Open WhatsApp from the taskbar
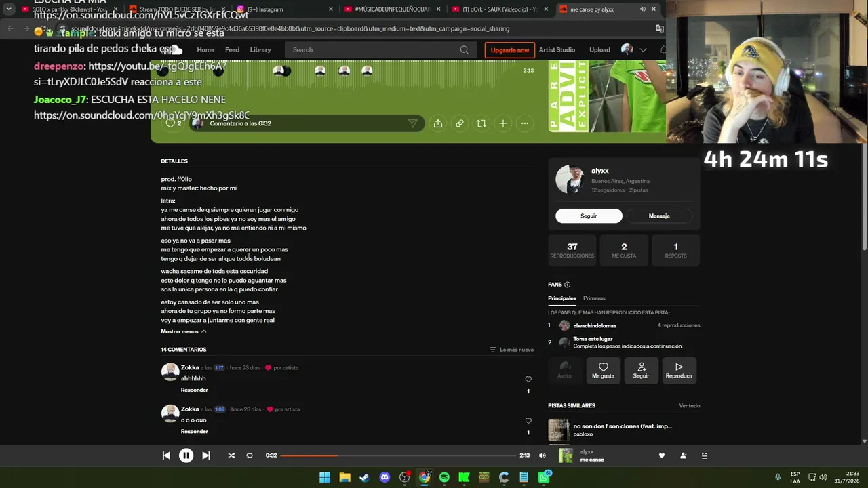Screen dimensions: 868x488 pyautogui.click(x=544, y=477)
